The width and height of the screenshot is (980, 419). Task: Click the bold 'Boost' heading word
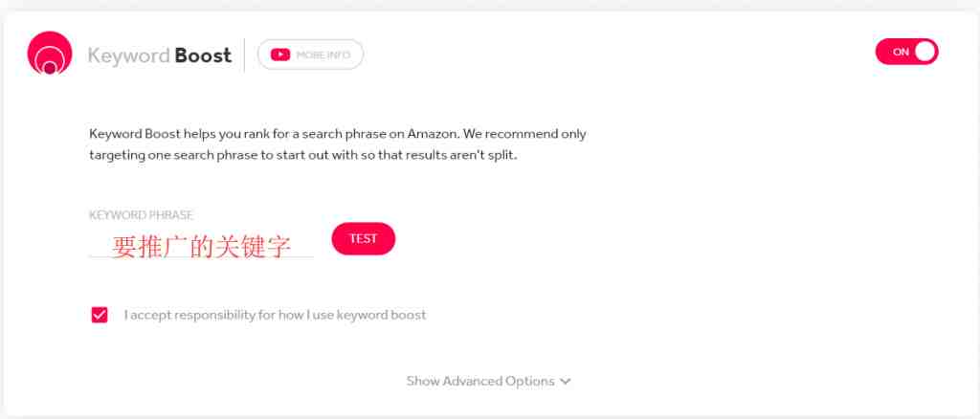point(203,55)
